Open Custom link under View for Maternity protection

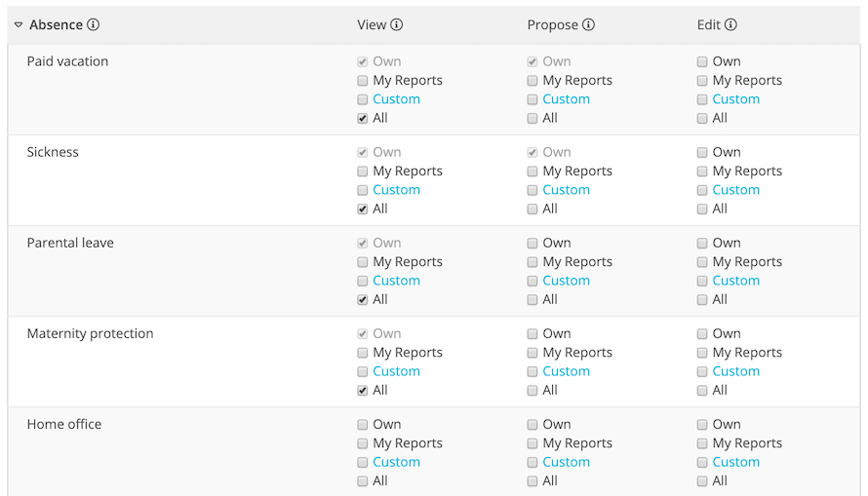396,371
